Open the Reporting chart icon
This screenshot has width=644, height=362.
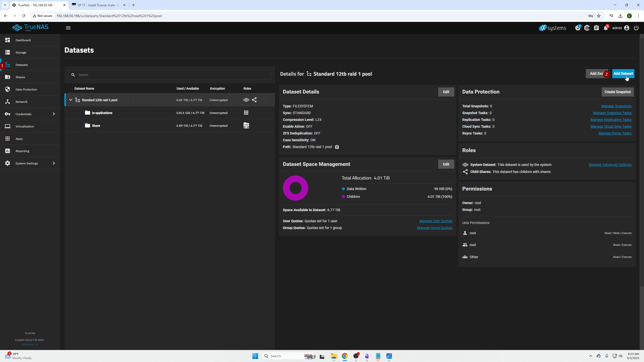[8, 151]
